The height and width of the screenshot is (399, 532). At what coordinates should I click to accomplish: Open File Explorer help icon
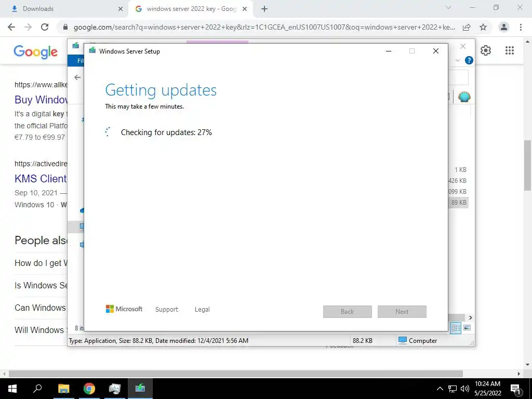point(469,60)
